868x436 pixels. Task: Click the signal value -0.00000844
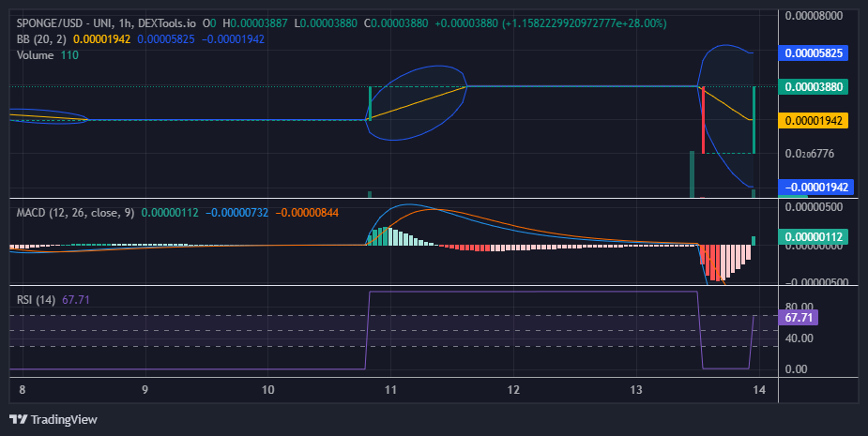point(307,213)
